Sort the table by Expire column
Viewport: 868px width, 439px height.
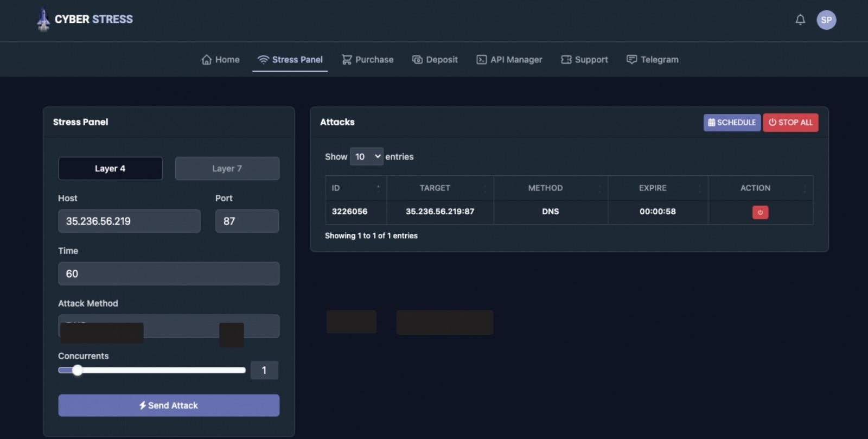click(x=657, y=188)
